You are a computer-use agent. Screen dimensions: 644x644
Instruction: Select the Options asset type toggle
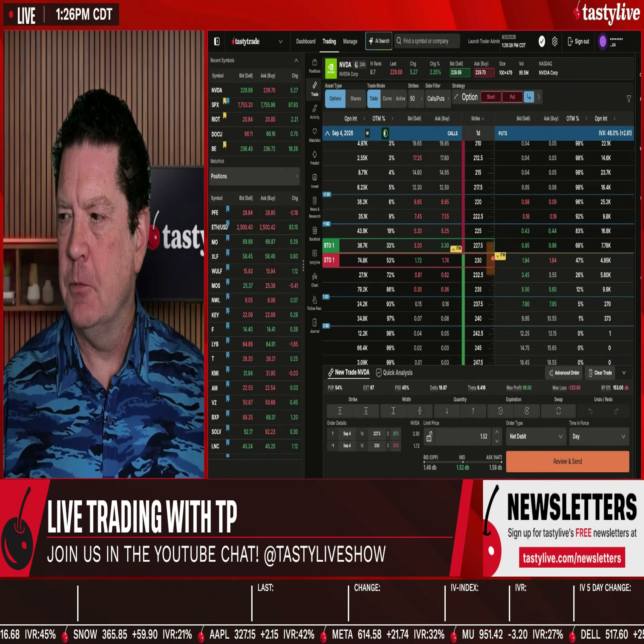coord(335,99)
